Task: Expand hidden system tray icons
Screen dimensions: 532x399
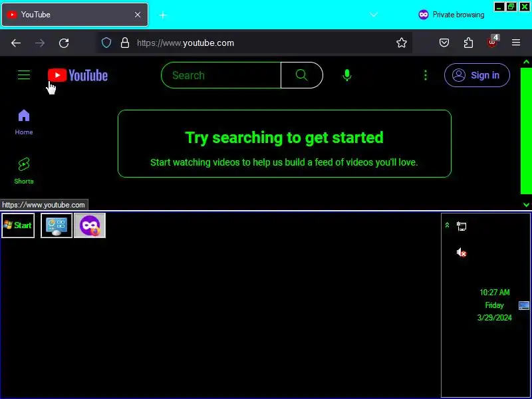Action: 447,225
